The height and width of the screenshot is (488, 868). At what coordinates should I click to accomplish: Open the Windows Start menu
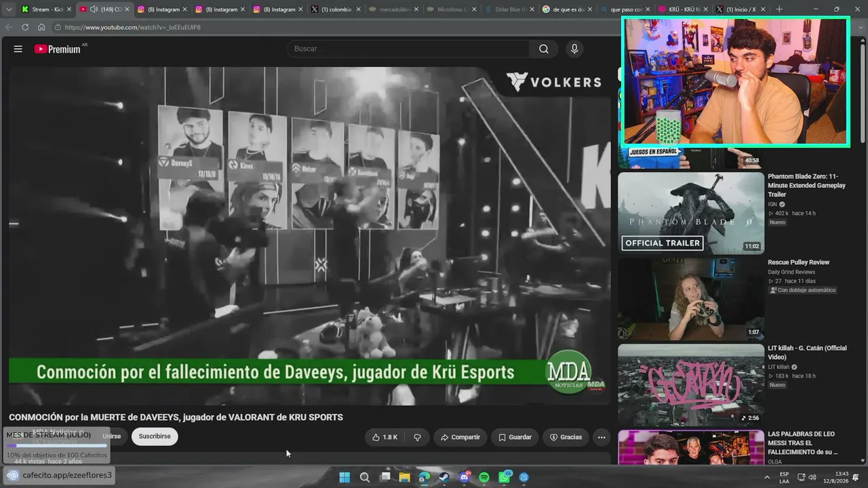click(344, 477)
